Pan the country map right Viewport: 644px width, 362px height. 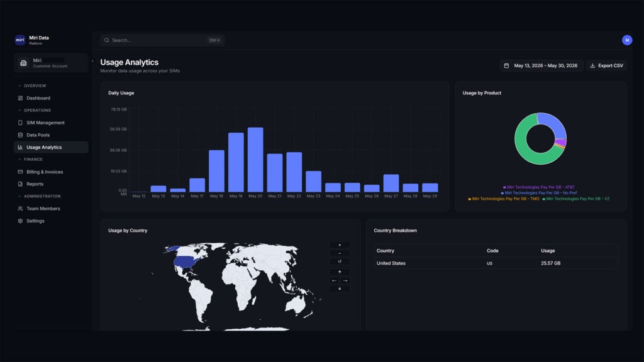[345, 281]
